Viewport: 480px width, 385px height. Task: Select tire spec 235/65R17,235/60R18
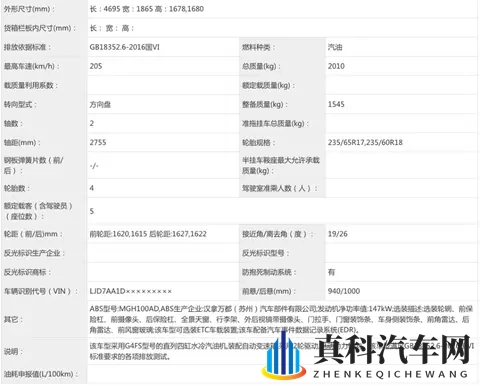365,142
